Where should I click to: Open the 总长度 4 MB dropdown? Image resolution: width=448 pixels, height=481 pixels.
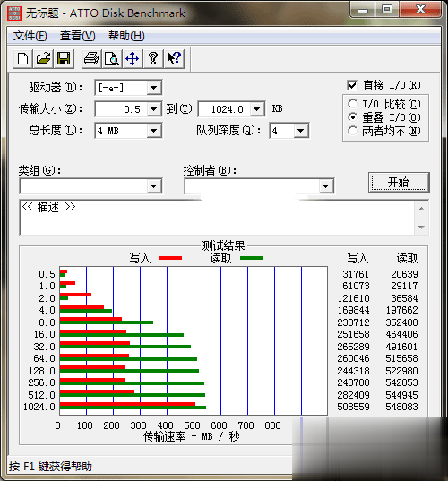(x=153, y=131)
